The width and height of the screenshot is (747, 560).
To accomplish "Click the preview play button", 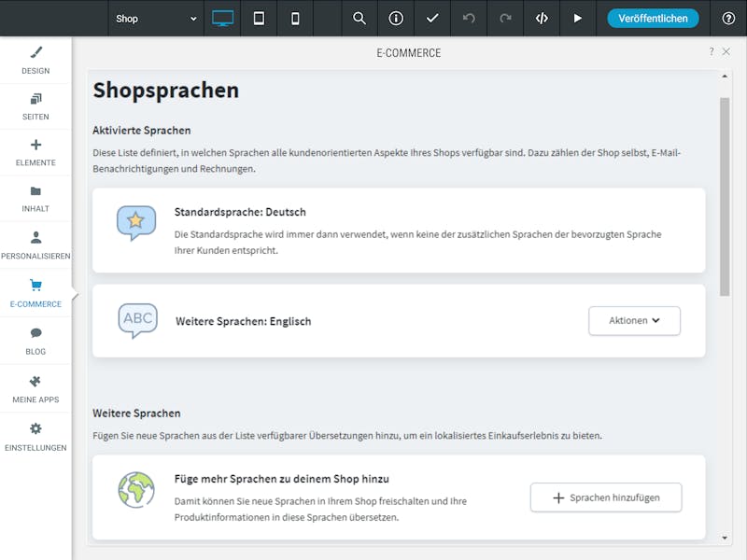I will (x=578, y=19).
